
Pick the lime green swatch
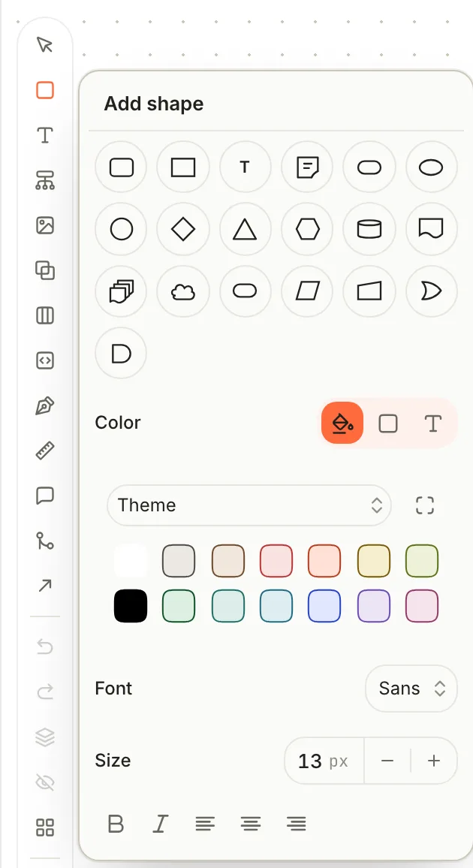pyautogui.click(x=422, y=561)
